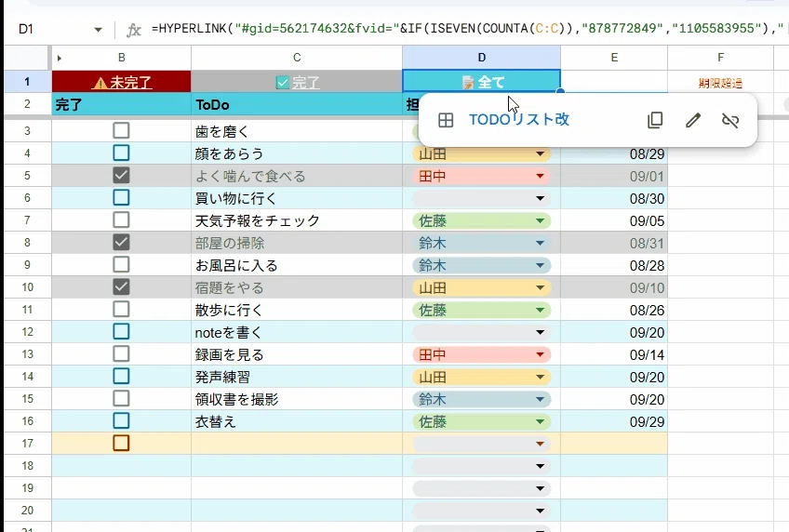Open assignee dropdown in row 17
Viewport: 789px width, 532px height.
540,444
